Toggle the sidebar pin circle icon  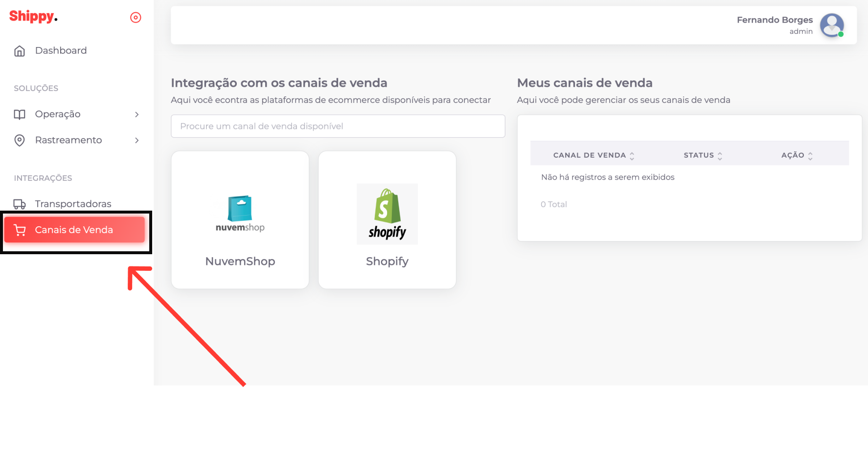coord(136,18)
